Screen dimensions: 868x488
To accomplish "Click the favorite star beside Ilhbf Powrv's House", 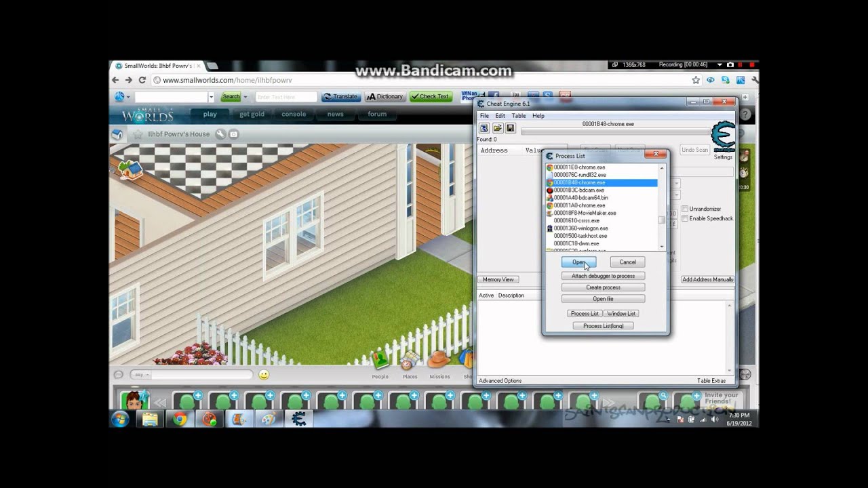I will 138,134.
